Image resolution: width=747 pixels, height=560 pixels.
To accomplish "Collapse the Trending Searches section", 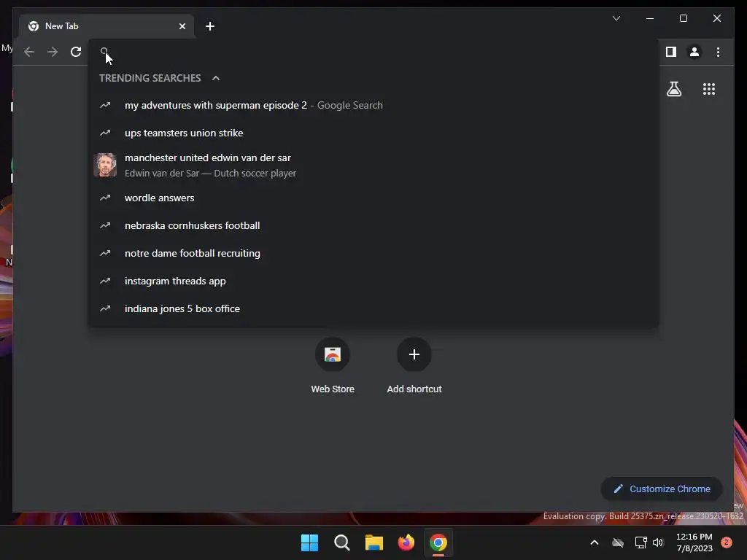I will click(216, 78).
